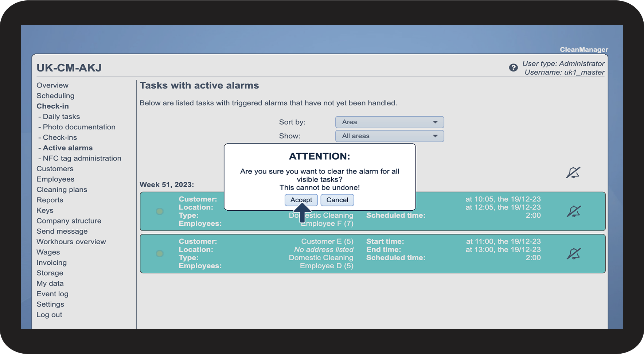Clear the alarm on the Customer E task
This screenshot has width=644, height=354.
[x=574, y=254]
